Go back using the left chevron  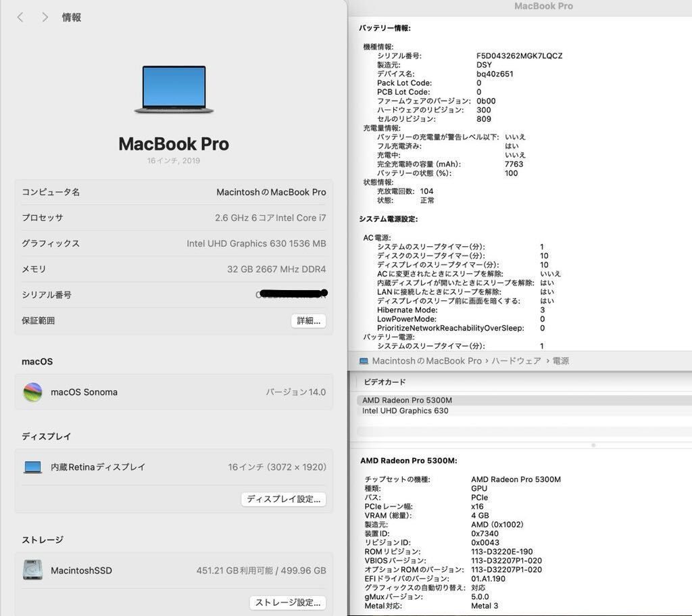pyautogui.click(x=20, y=17)
